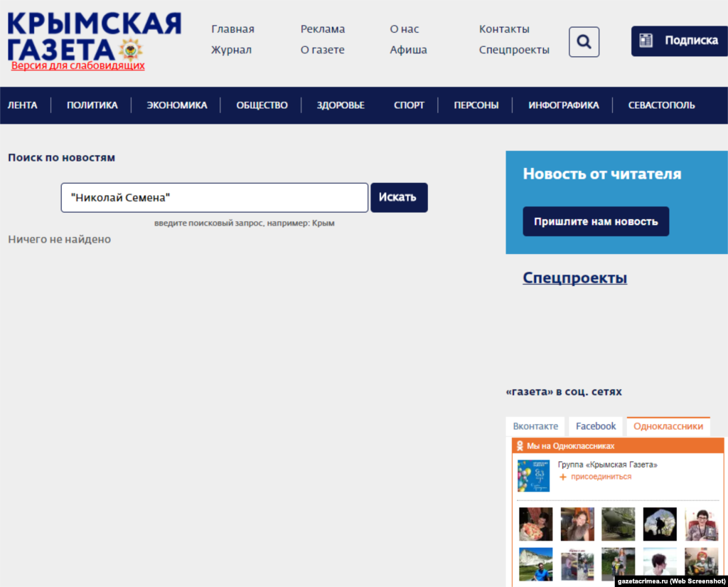Viewport: 728px width, 587px height.
Task: Open the Инфографика menu item
Action: click(x=563, y=105)
